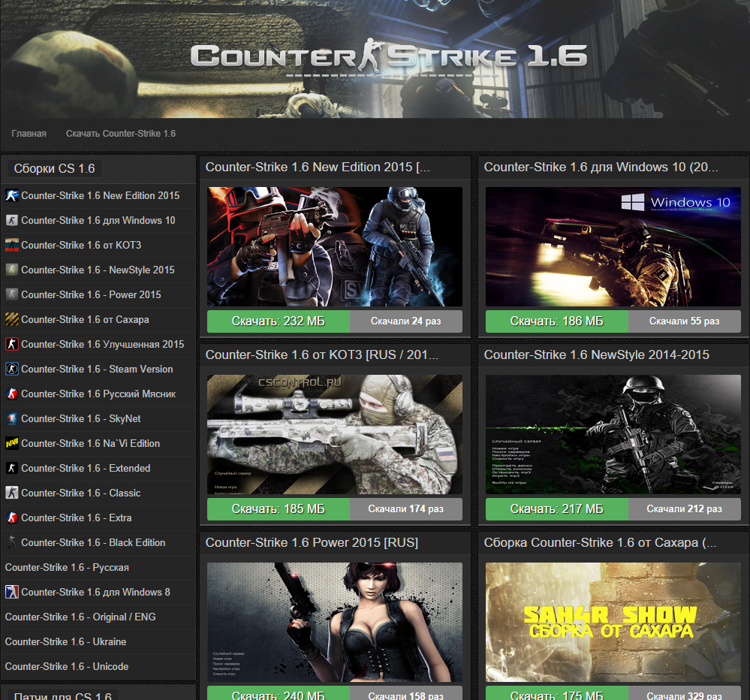750x700 pixels.
Task: Select Counter-Strike 1.6 - NewStyle 2015 in sidebar
Action: [x=98, y=270]
